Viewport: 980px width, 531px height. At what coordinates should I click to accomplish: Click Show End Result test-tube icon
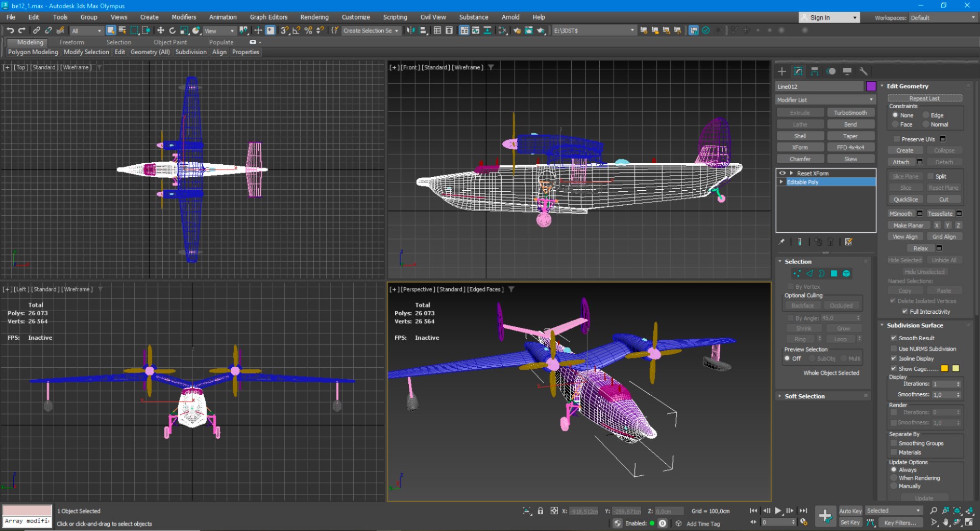[800, 242]
